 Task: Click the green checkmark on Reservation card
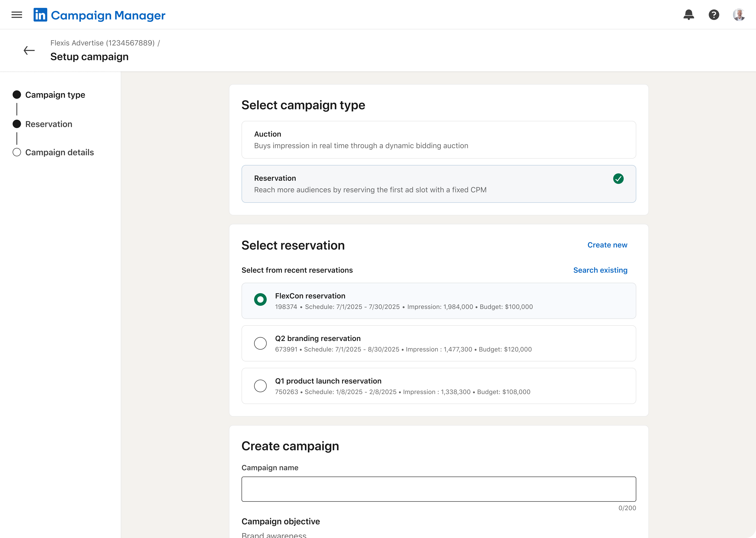click(x=618, y=179)
